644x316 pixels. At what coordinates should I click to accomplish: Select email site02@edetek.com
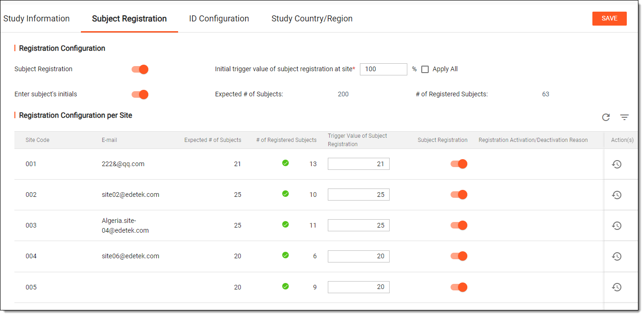click(x=131, y=195)
